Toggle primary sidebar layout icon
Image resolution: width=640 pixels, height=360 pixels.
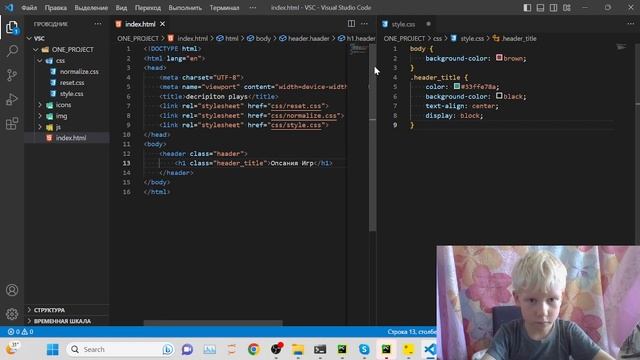pos(527,8)
